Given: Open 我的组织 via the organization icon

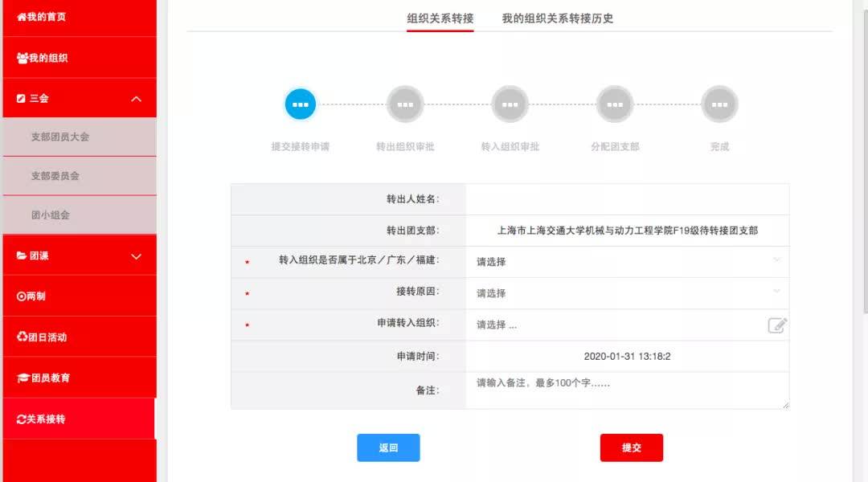Looking at the screenshot, I should (x=21, y=57).
